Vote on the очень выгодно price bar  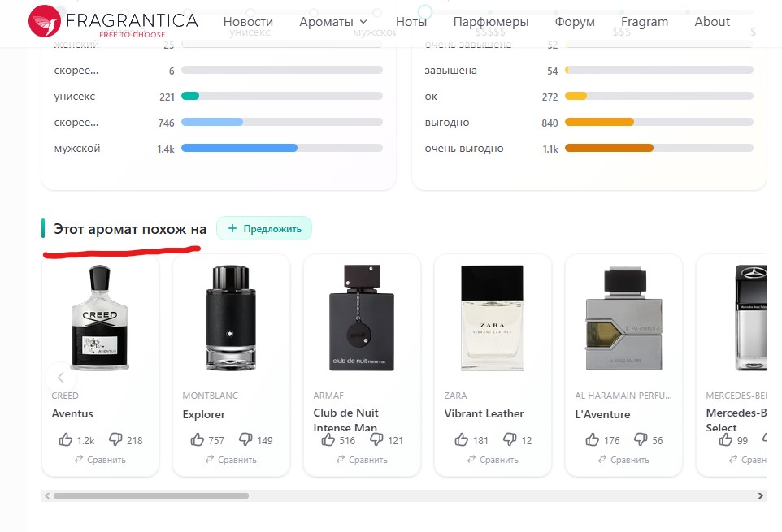658,148
